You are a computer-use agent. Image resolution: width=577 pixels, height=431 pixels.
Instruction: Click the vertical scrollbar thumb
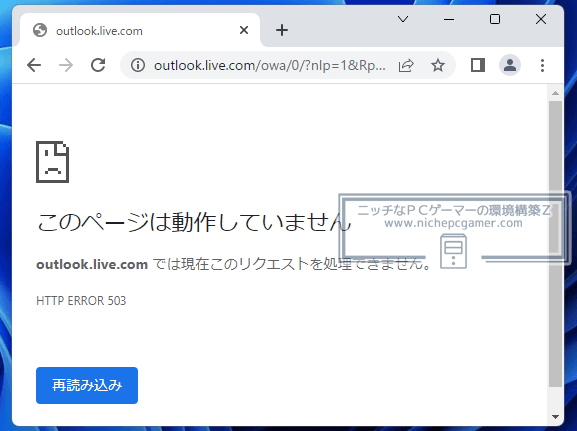click(x=555, y=244)
